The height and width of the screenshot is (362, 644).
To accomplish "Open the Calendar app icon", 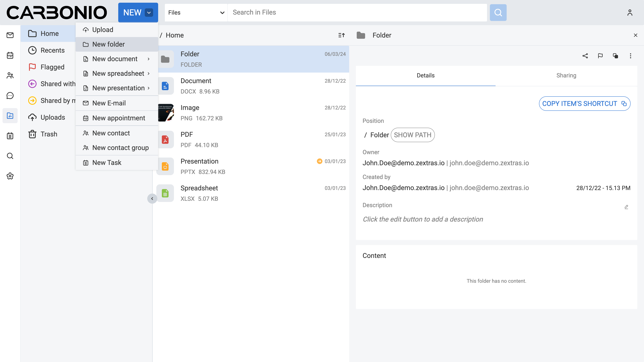I will (10, 55).
